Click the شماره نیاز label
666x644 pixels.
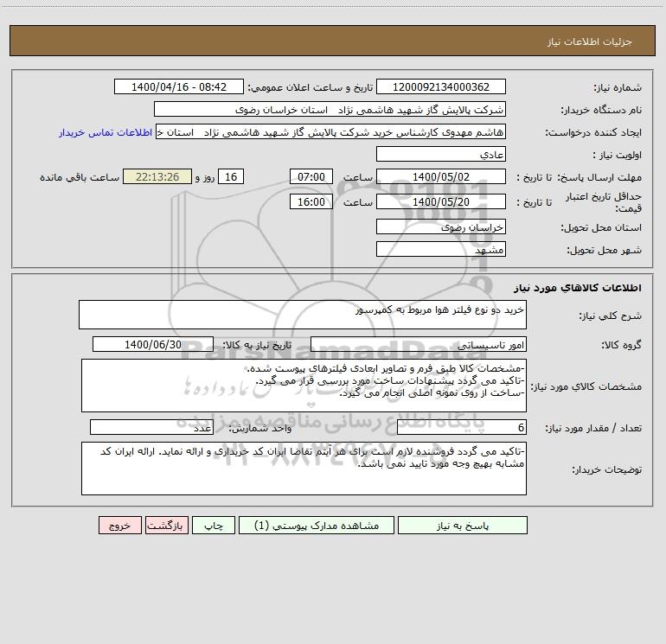tap(618, 88)
